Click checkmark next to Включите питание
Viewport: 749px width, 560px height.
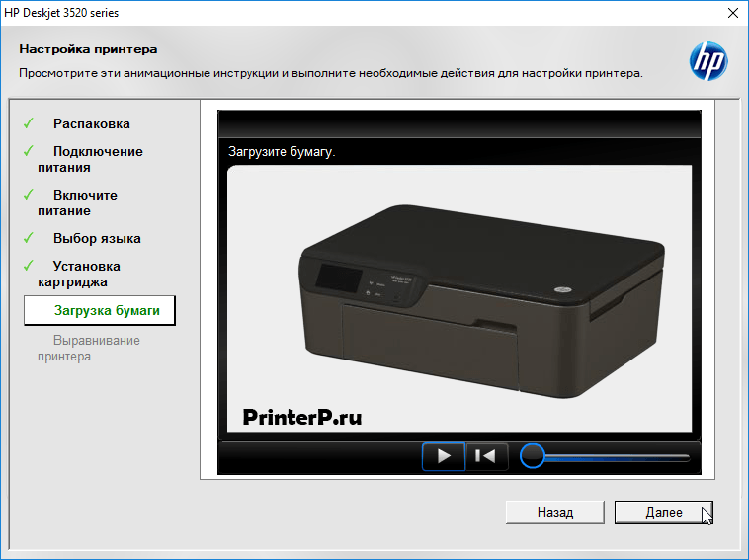[29, 195]
